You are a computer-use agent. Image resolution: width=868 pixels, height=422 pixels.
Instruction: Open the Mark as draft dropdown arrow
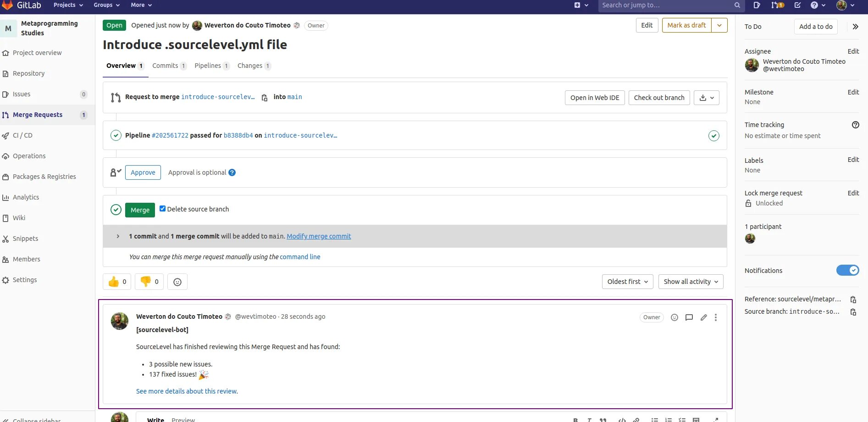(x=719, y=25)
